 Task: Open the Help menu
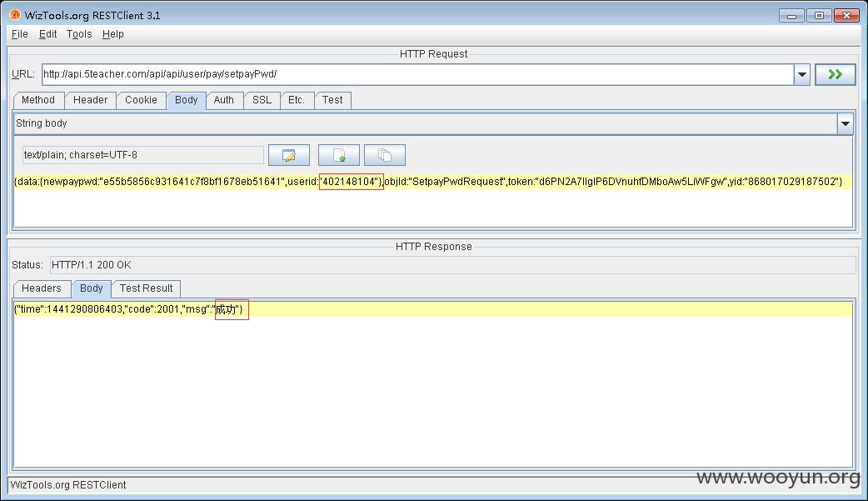[x=113, y=34]
